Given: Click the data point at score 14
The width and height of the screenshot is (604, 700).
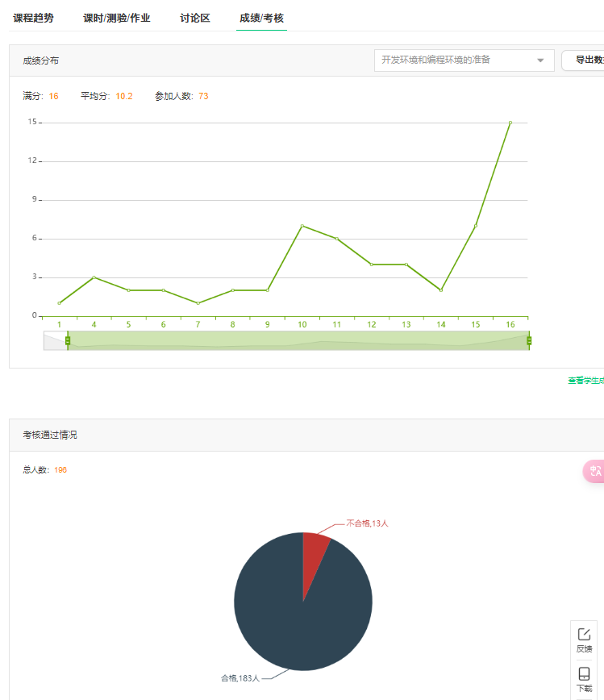Looking at the screenshot, I should click(441, 290).
